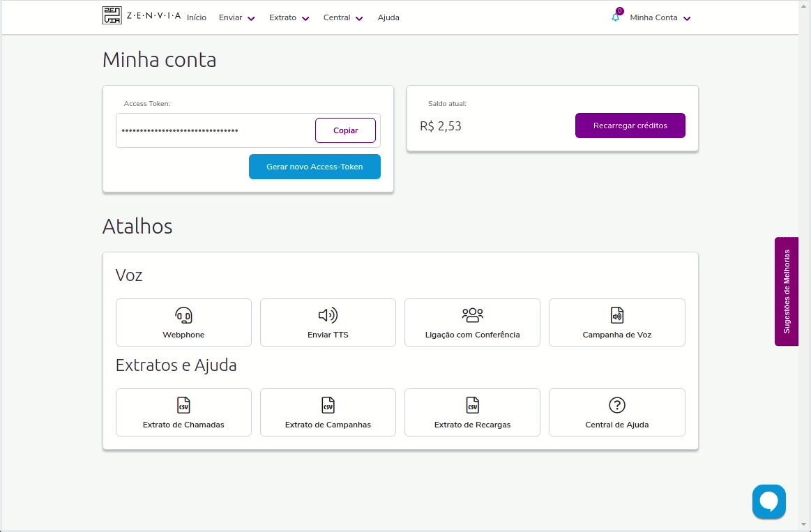Image resolution: width=811 pixels, height=532 pixels.
Task: Open the Extrato de Campanhas label
Action: pos(328,425)
